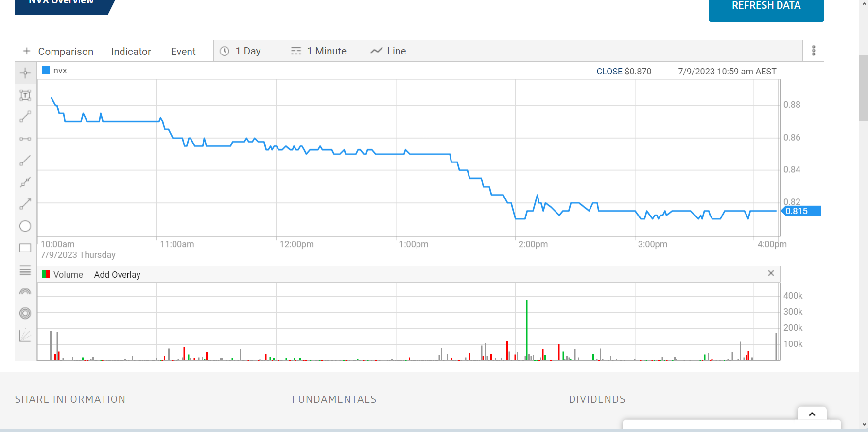Click the 10:00am time axis label
The height and width of the screenshot is (432, 868).
click(x=58, y=244)
